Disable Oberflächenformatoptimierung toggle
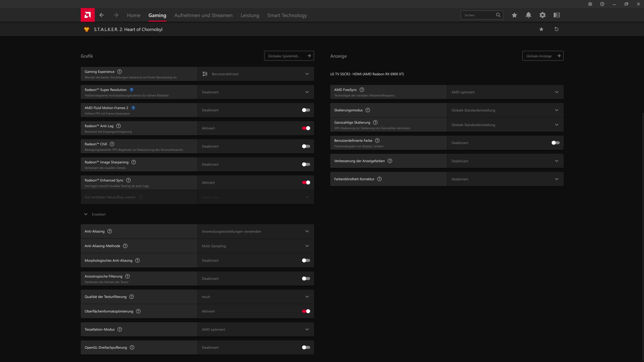Viewport: 644px width, 362px height. click(306, 311)
